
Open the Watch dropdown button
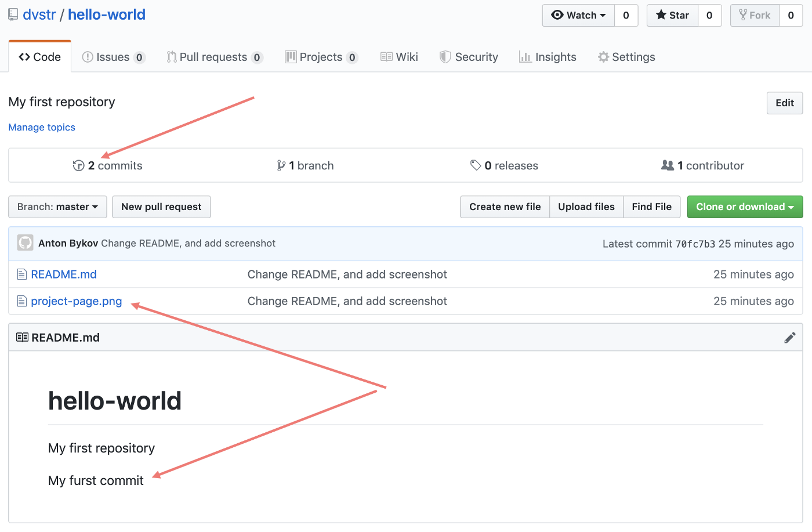tap(578, 16)
